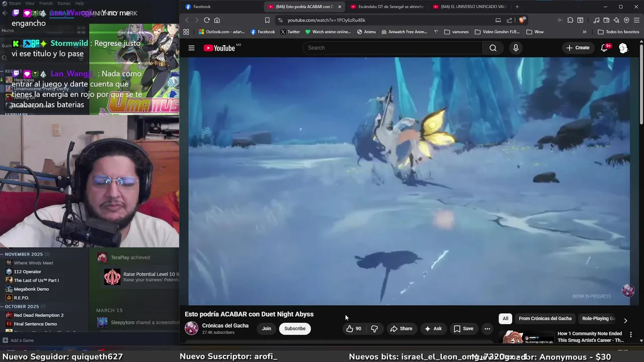Image resolution: width=644 pixels, height=362 pixels.
Task: Collapse the NOVEMBER 2025 group in Steam
Action: (3, 254)
